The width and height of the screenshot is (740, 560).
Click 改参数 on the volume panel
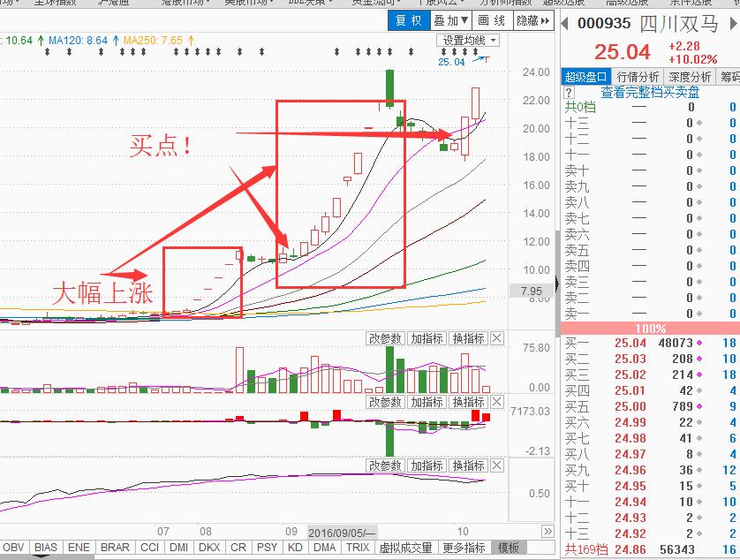tap(385, 338)
